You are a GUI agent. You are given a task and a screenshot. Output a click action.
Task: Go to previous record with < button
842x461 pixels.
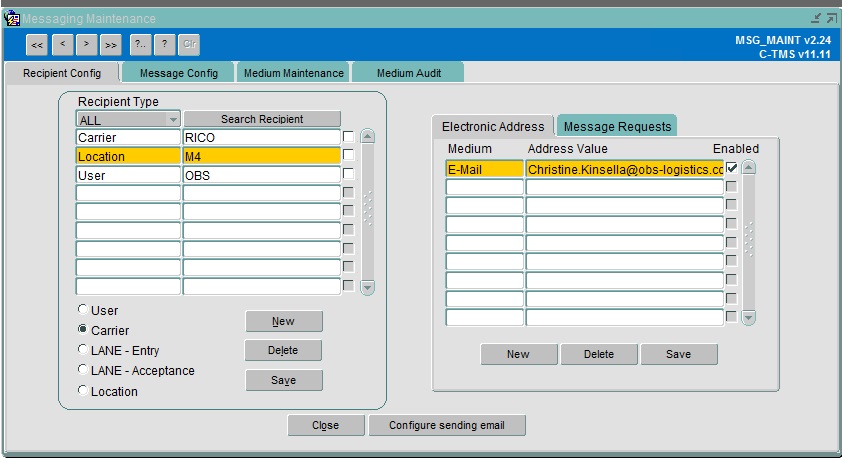coord(63,45)
